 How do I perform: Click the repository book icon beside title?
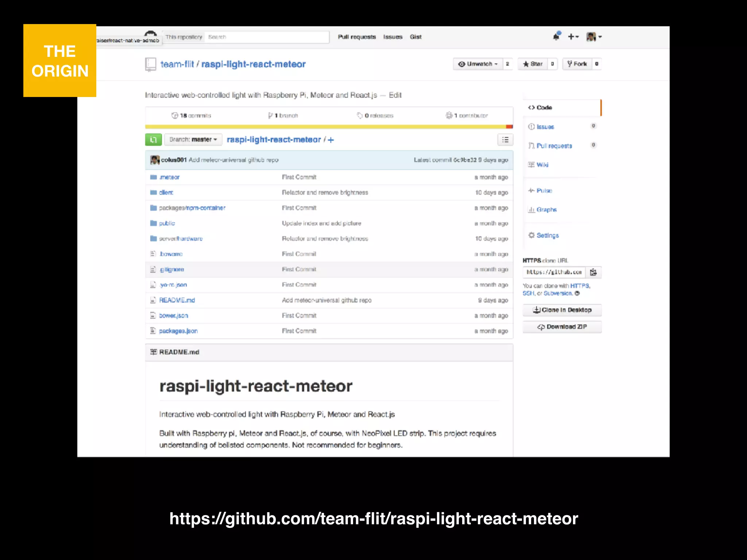click(x=150, y=65)
